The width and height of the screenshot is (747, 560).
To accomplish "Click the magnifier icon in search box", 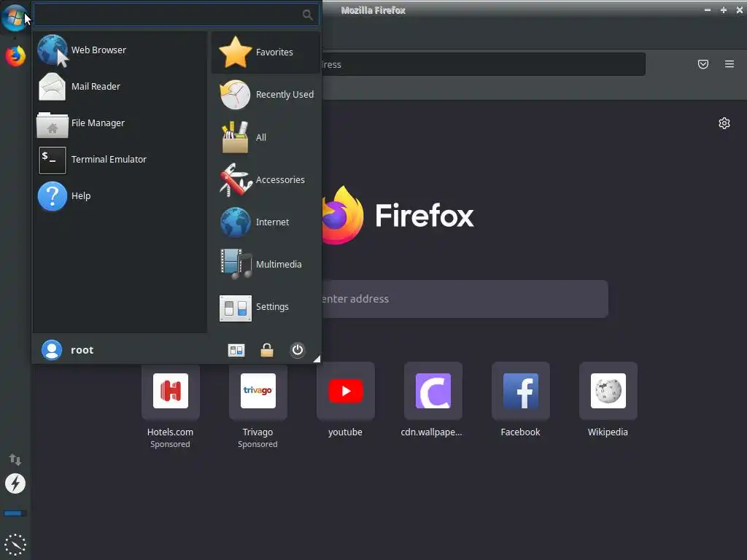I will [308, 15].
